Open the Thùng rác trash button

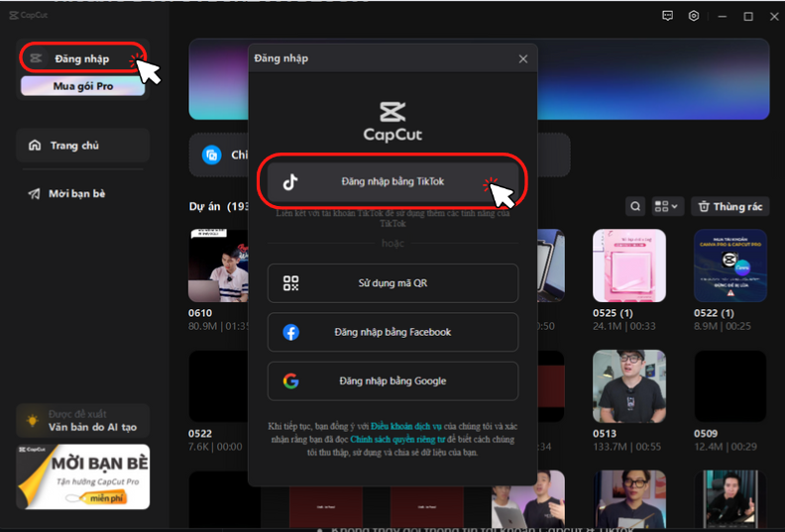730,206
